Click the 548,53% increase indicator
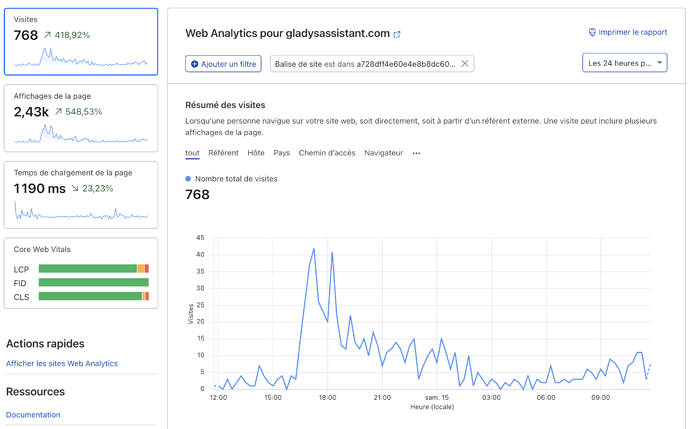This screenshot has width=690, height=429. (78, 112)
